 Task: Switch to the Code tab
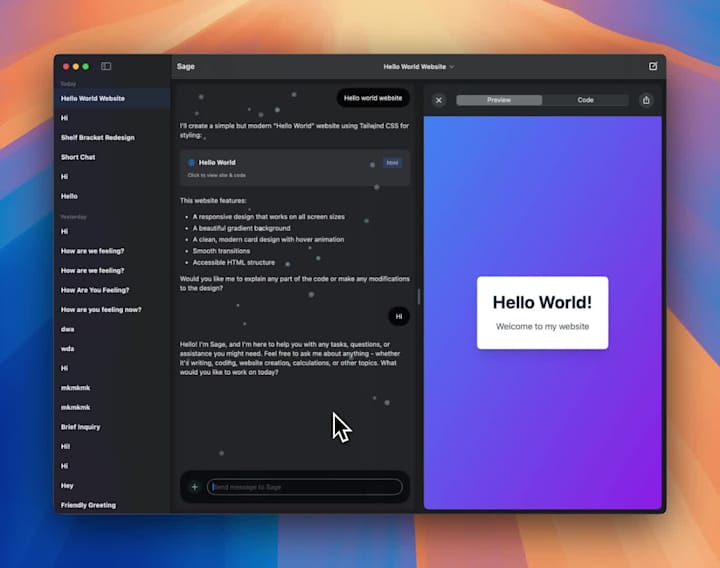(x=585, y=100)
